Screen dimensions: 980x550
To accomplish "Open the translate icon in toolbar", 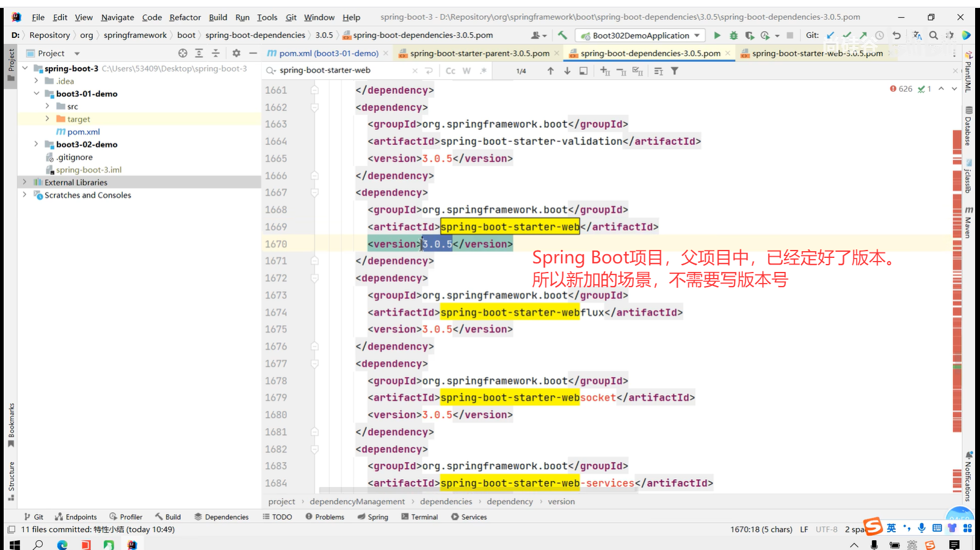I will point(917,35).
